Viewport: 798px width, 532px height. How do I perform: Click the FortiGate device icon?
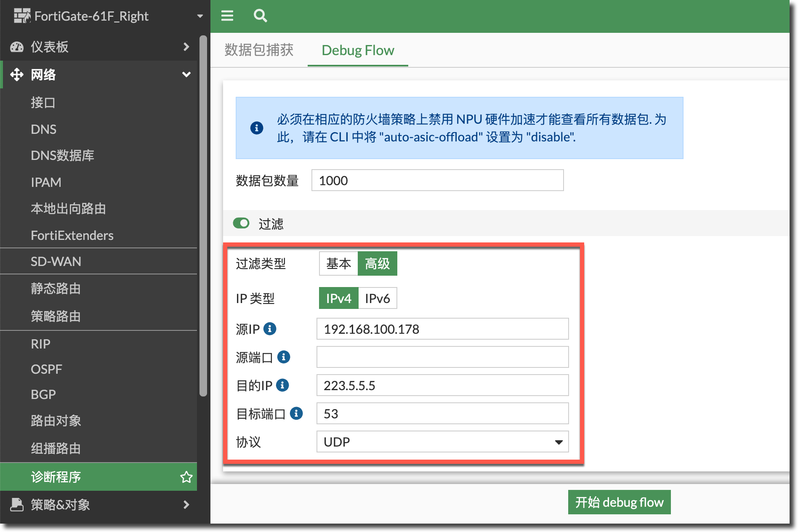tap(22, 16)
